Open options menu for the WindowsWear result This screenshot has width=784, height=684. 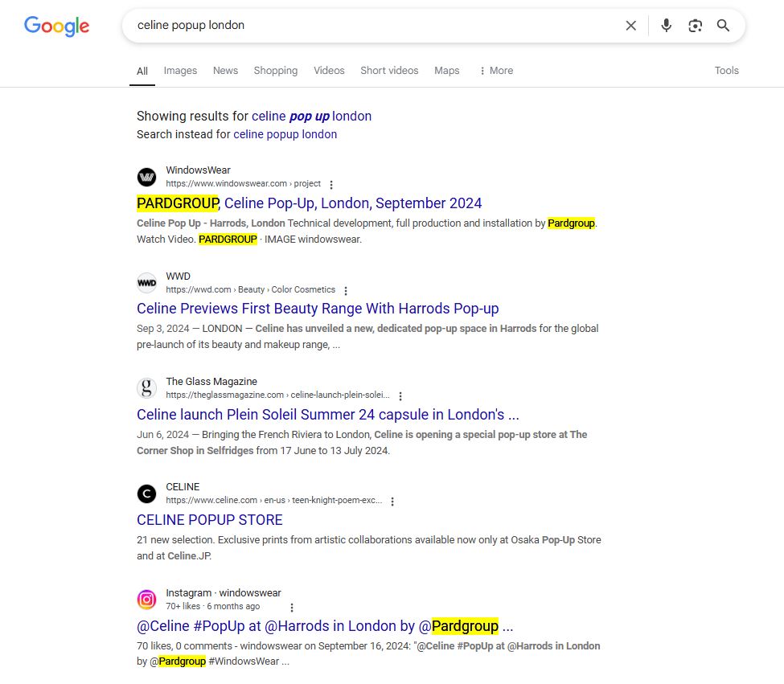point(331,184)
